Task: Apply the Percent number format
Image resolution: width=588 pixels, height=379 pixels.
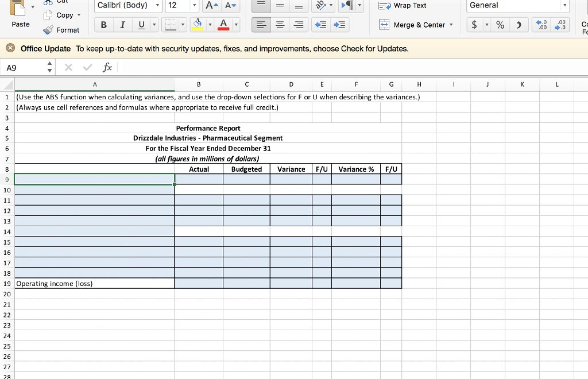Action: [501, 25]
